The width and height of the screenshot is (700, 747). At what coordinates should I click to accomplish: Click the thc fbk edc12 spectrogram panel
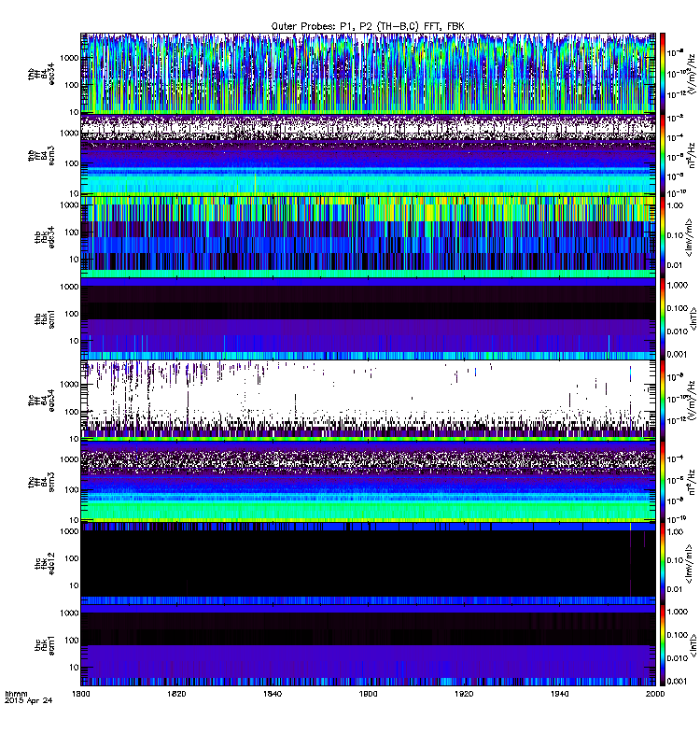(x=368, y=563)
